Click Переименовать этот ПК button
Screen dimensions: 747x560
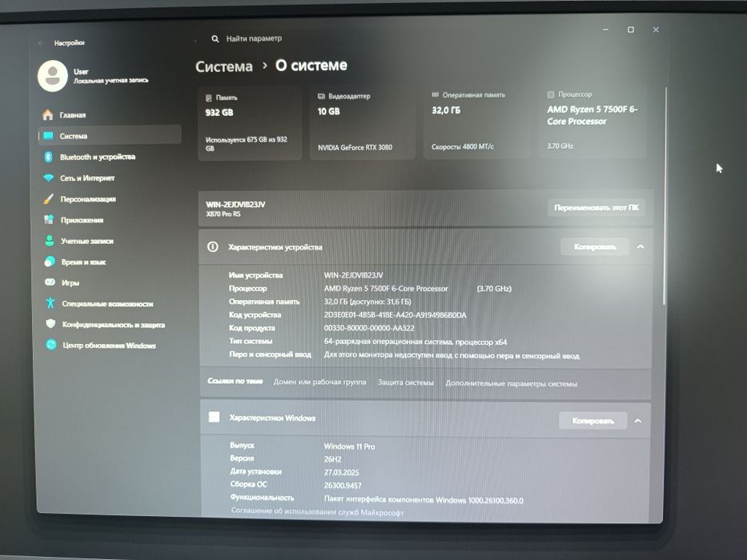coord(596,207)
